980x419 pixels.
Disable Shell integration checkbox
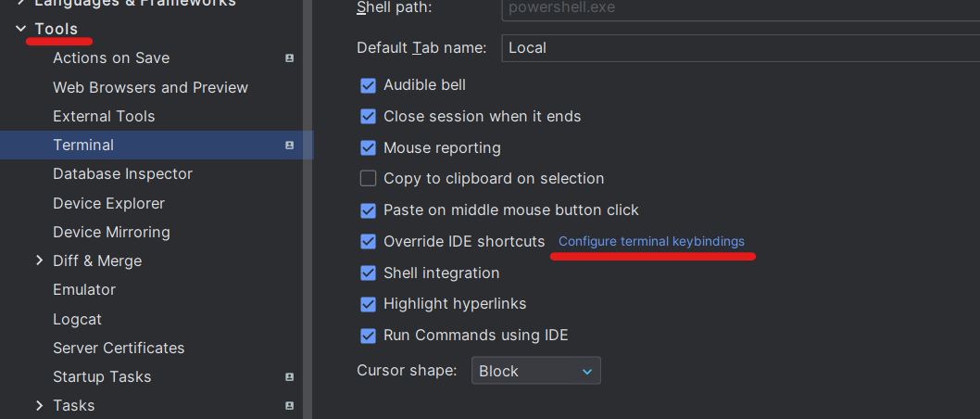pos(368,273)
